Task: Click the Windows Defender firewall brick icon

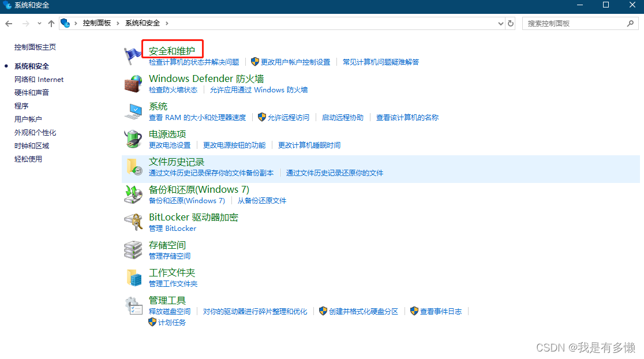Action: [133, 84]
